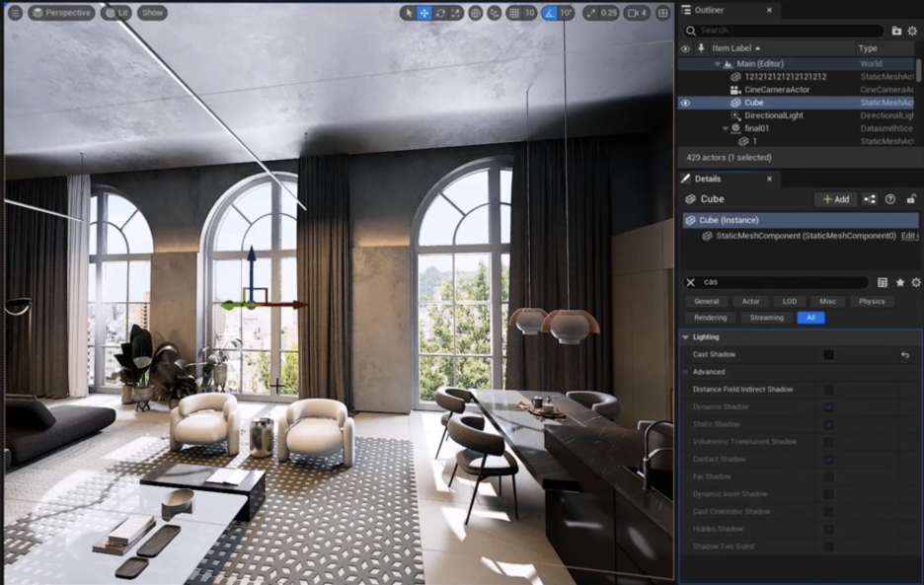The height and width of the screenshot is (585, 924).
Task: Click the Type column header
Action: click(x=868, y=48)
